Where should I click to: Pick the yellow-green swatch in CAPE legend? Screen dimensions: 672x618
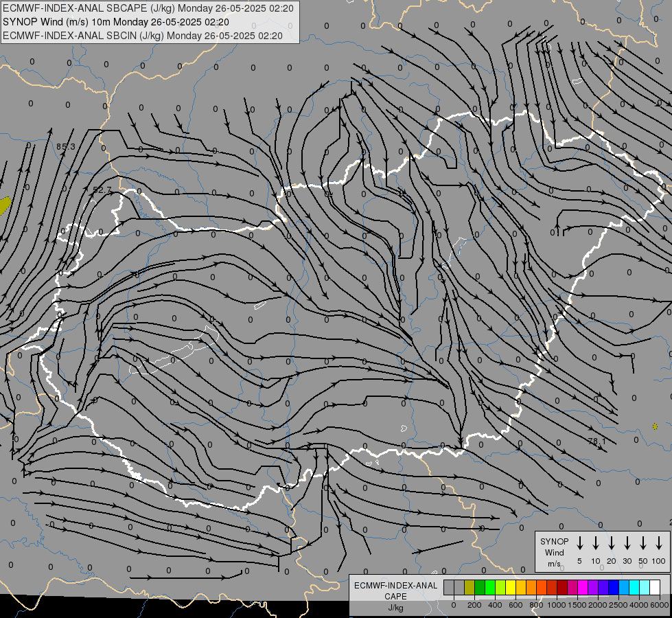tap(500, 587)
